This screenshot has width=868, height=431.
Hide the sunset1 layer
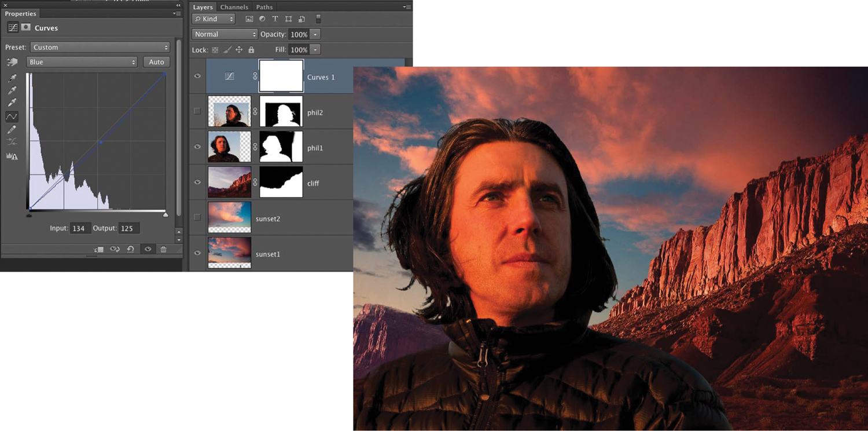197,253
